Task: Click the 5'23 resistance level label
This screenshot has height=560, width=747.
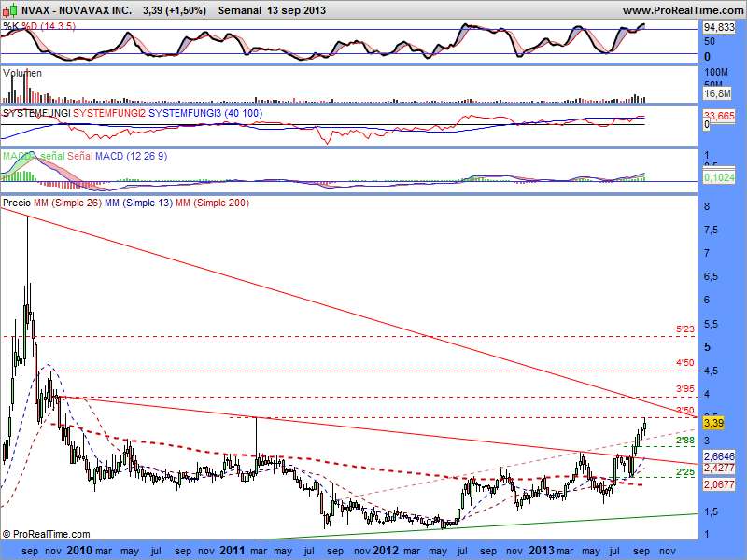Action: coord(685,329)
